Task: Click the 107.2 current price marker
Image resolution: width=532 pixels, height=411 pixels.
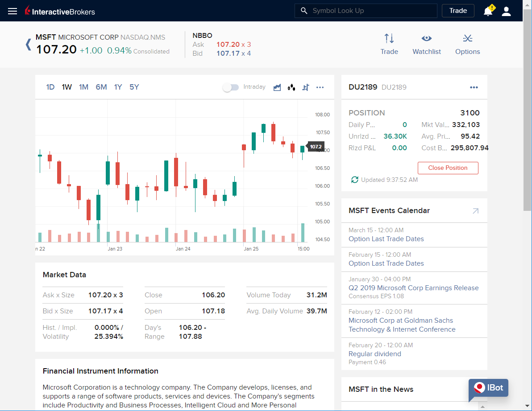Action: [316, 147]
